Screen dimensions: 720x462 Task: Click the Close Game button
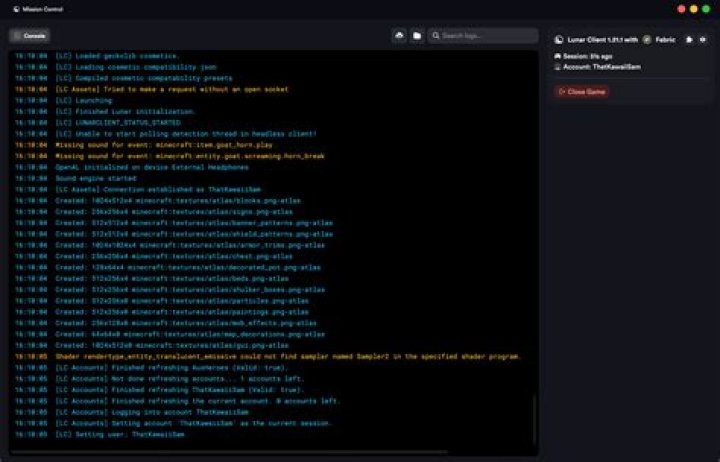582,91
